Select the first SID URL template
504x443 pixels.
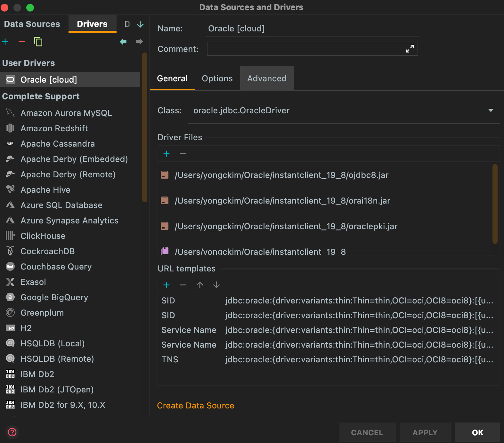[329, 301]
